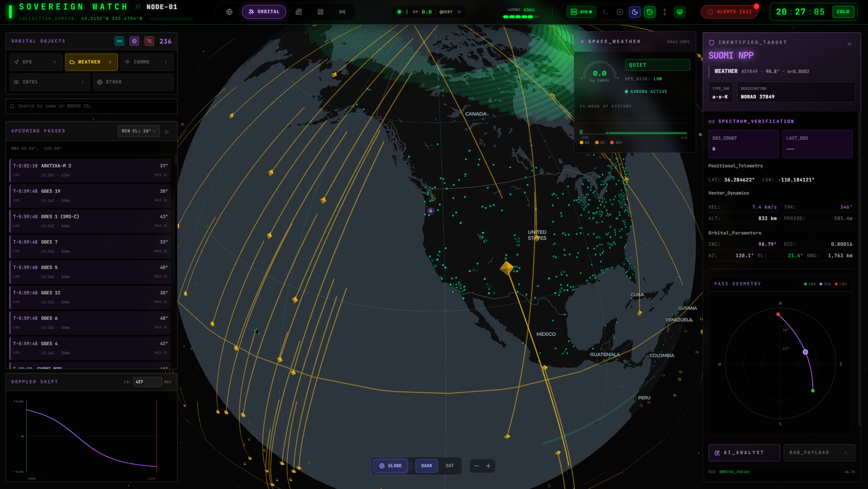This screenshot has width=868, height=489.
Task: Click the system health heart icon in the toolbar
Action: (680, 12)
